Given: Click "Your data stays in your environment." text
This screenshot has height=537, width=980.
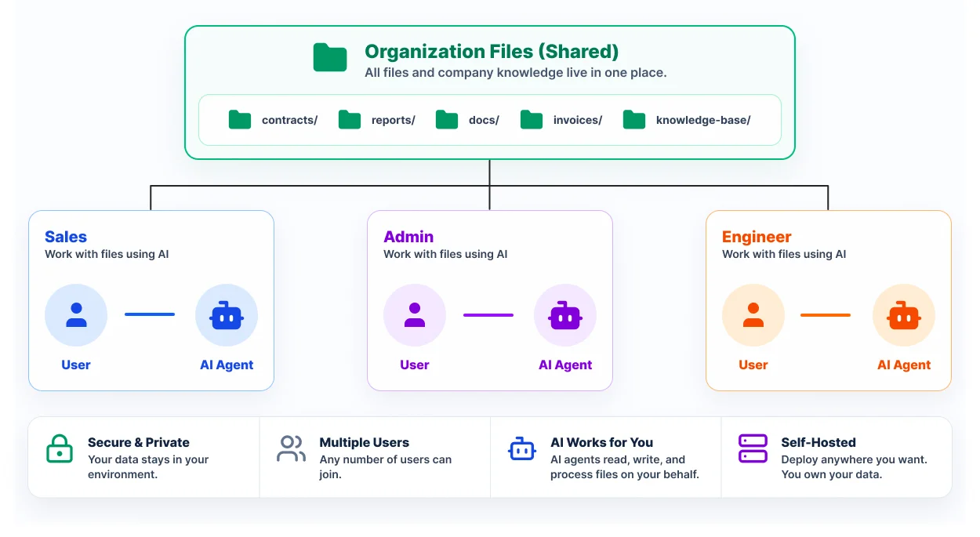Looking at the screenshot, I should [148, 466].
